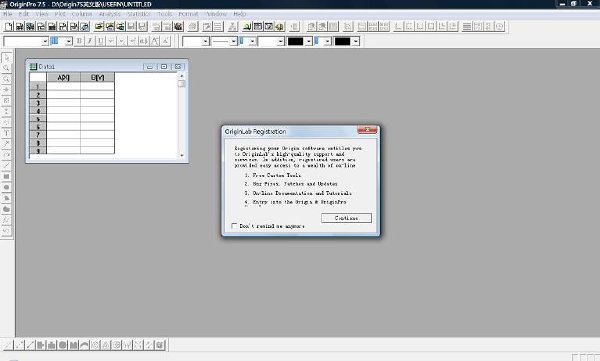Open the Edit menu
The height and width of the screenshot is (361, 600).
pos(24,14)
